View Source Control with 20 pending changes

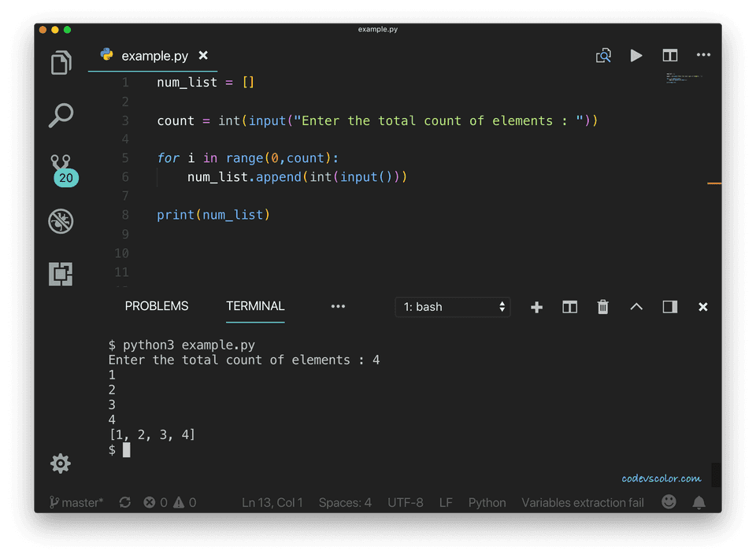click(x=61, y=167)
